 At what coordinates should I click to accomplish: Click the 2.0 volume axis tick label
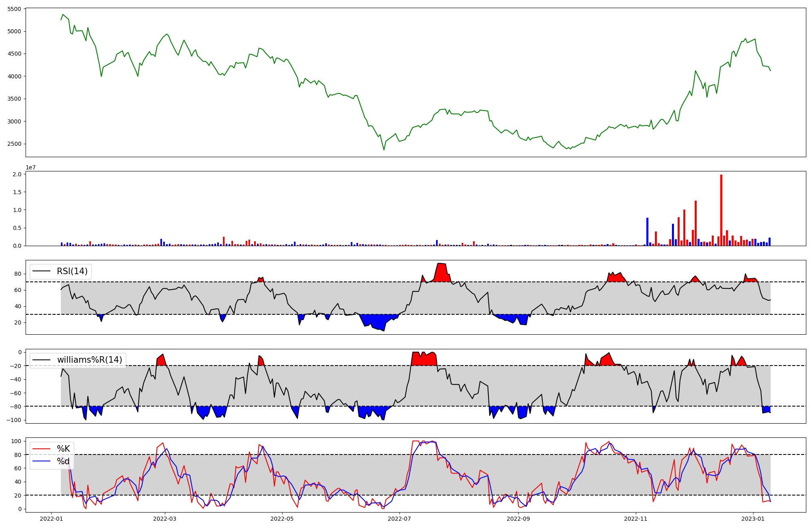pos(17,174)
